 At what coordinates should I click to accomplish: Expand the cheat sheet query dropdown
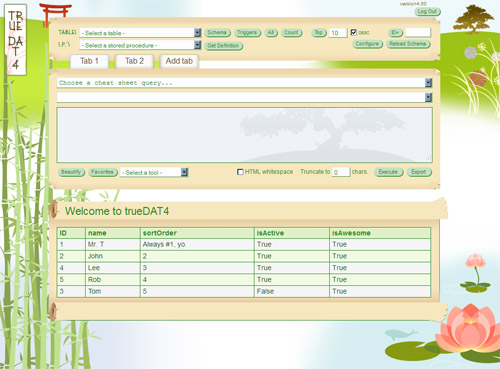click(244, 83)
